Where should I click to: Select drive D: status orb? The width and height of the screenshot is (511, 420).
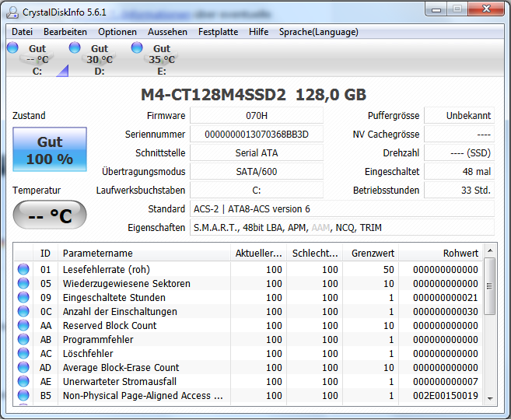pyautogui.click(x=75, y=47)
